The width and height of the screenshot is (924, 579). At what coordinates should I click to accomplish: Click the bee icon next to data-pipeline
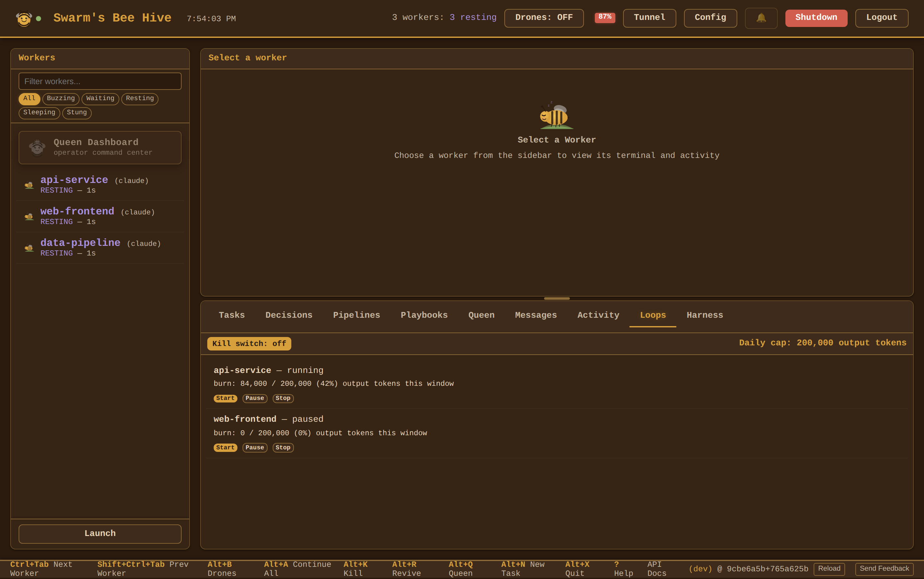point(29,248)
